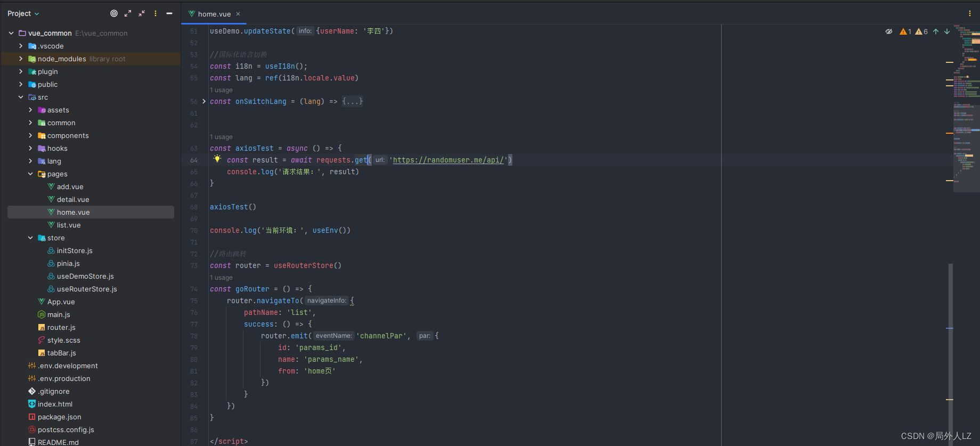Expand the hooks folder
Image resolution: width=980 pixels, height=446 pixels.
(30, 148)
